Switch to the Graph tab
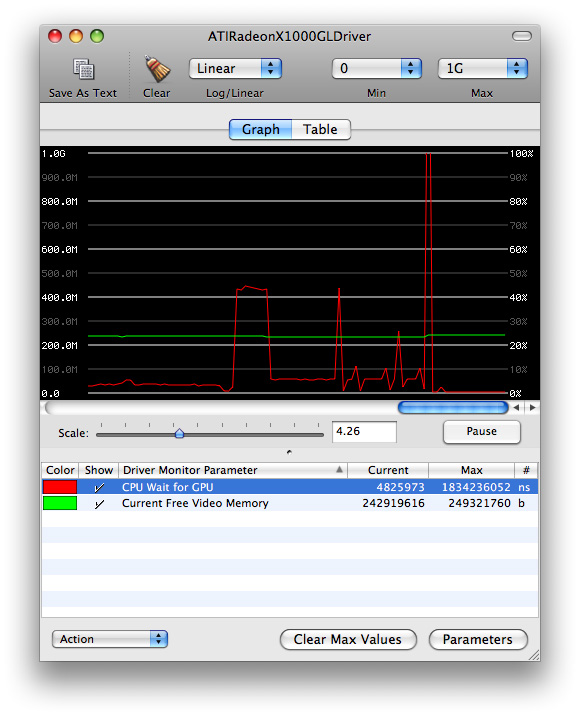 260,130
